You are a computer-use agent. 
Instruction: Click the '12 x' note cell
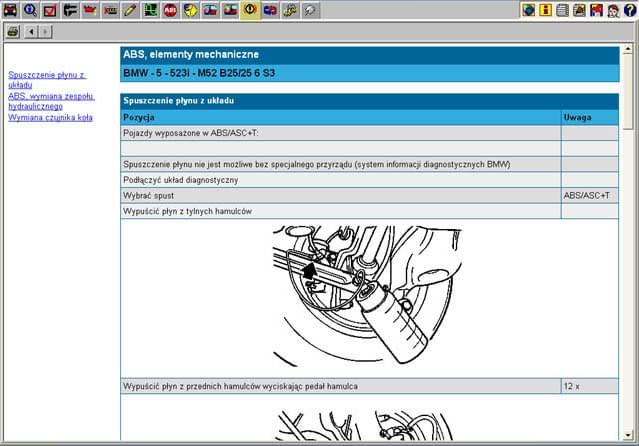(590, 386)
